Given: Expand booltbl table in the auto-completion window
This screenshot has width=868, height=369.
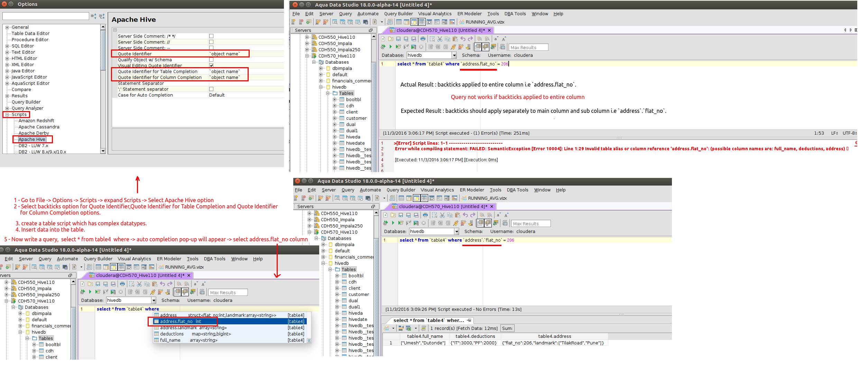Looking at the screenshot, I should pyautogui.click(x=34, y=345).
